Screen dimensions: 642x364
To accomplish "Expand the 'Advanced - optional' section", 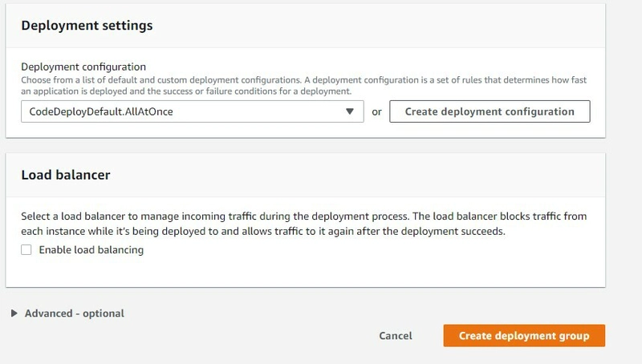I will [74, 313].
